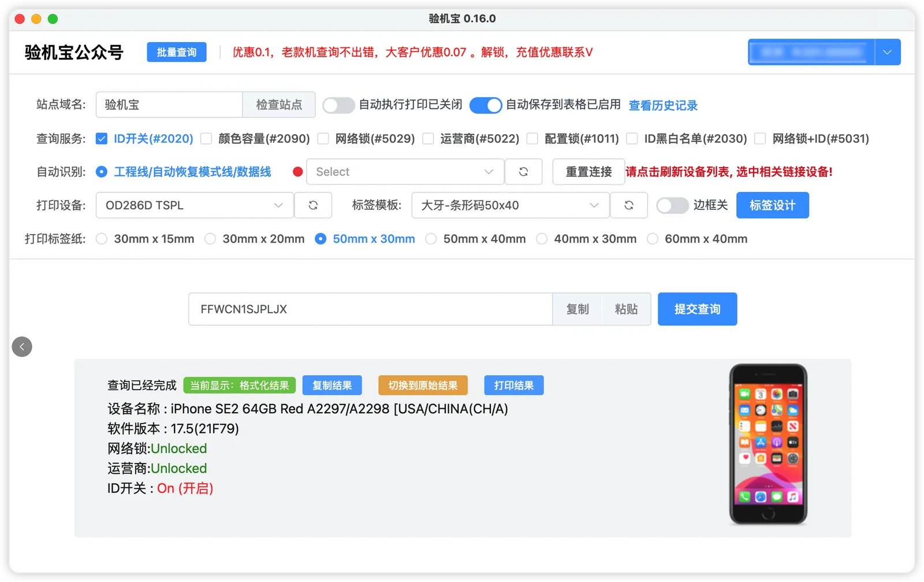Check 颜色容量(#2090) service
The height and width of the screenshot is (582, 924).
(x=206, y=139)
